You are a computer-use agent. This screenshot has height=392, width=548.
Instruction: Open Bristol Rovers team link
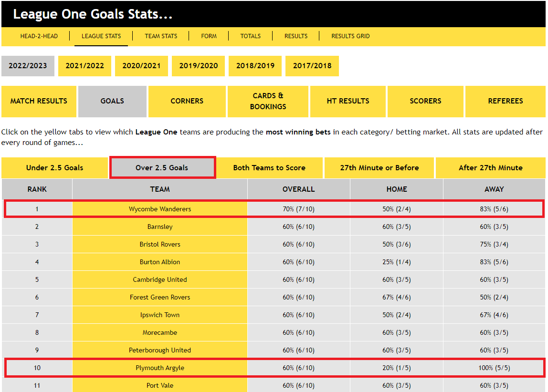[160, 244]
